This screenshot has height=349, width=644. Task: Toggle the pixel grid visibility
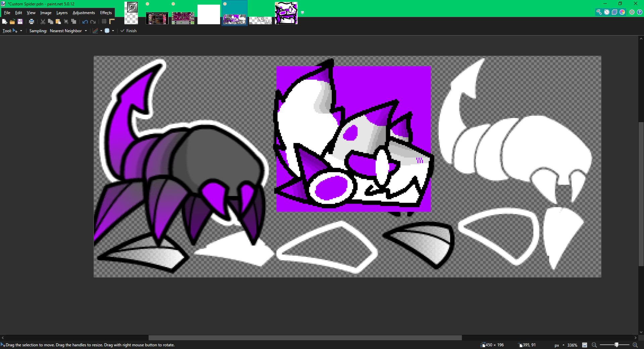click(104, 21)
